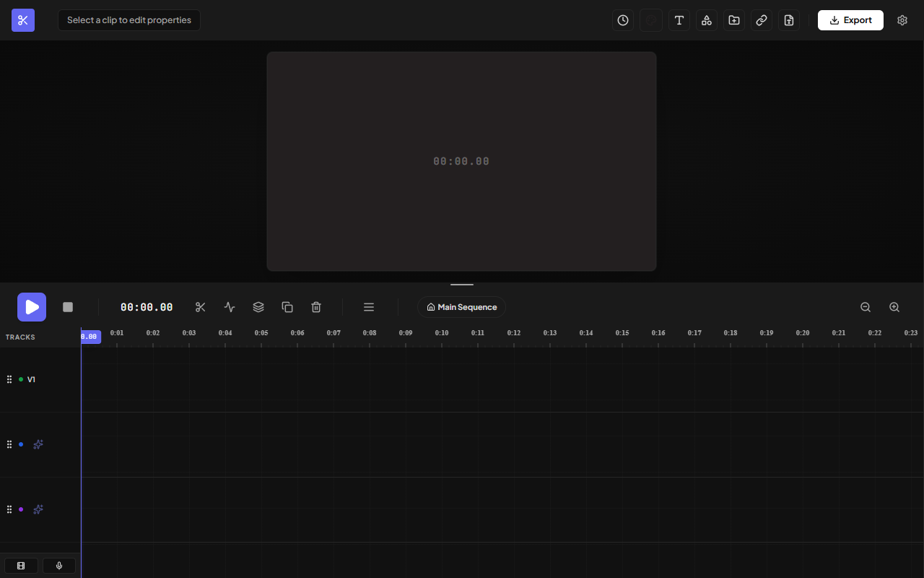
Task: Click the V1 track label
Action: coord(31,379)
